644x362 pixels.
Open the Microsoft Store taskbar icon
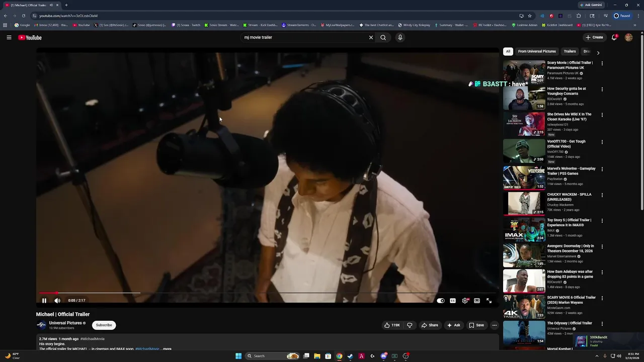coord(328,356)
